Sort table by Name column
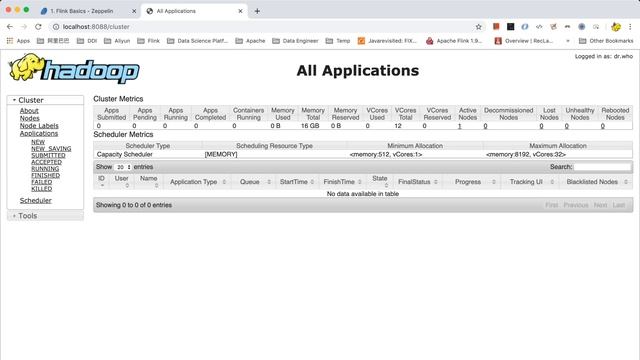Image resolution: width=640 pixels, height=360 pixels. click(x=149, y=182)
